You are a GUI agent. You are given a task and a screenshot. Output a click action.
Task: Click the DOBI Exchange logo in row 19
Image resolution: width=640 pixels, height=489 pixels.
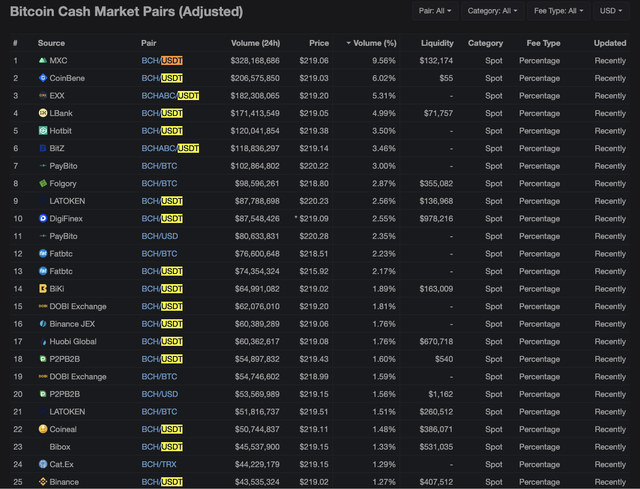42,376
